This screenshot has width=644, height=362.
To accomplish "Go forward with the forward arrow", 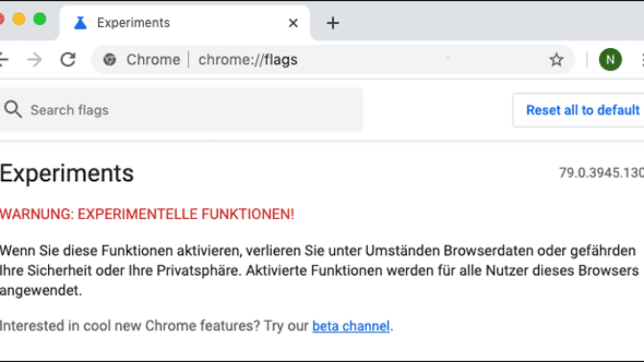I will [x=34, y=60].
